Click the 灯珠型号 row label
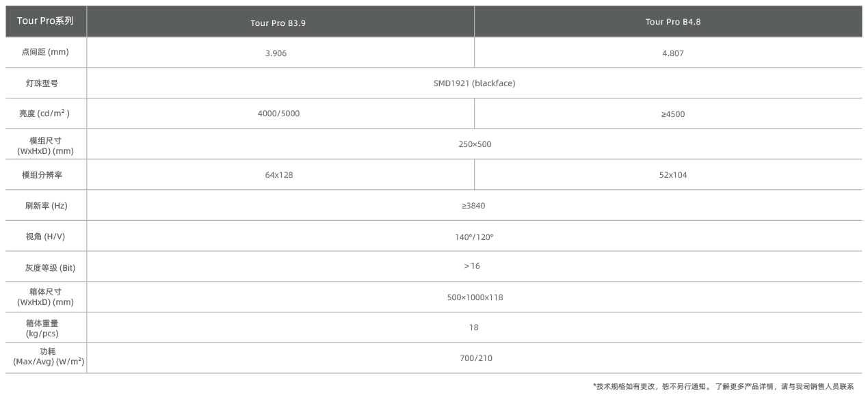Image resolution: width=868 pixels, height=404 pixels. pyautogui.click(x=45, y=83)
